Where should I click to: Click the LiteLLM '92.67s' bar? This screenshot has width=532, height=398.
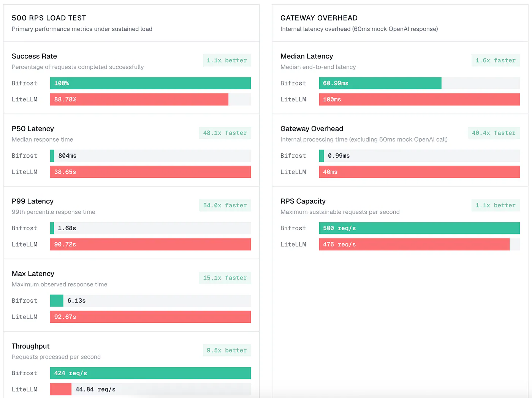[x=150, y=317]
